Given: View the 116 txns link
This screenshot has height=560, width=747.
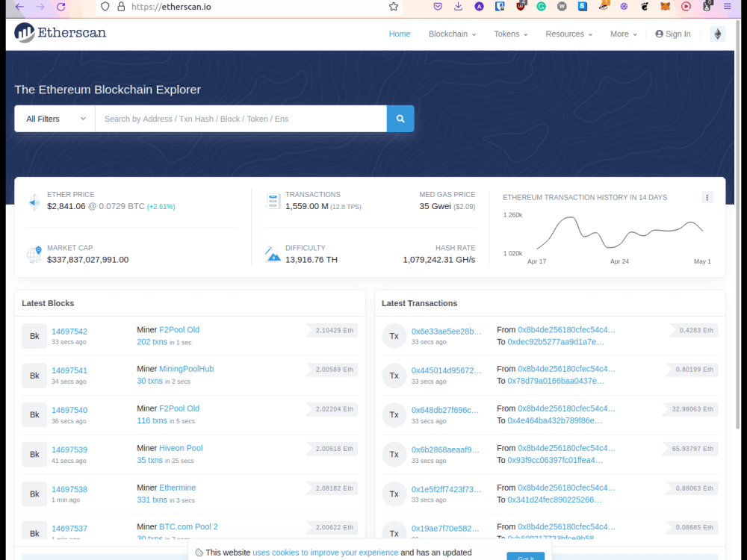Looking at the screenshot, I should click(152, 420).
